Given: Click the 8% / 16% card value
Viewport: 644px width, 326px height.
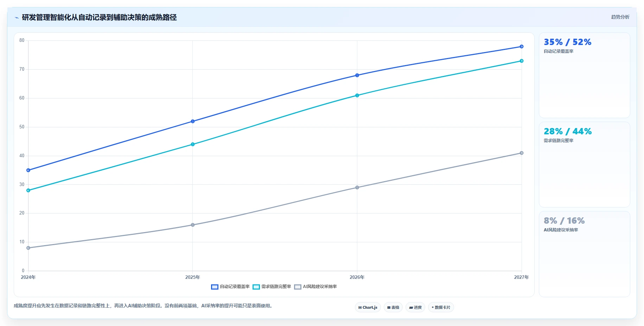Looking at the screenshot, I should (x=564, y=221).
